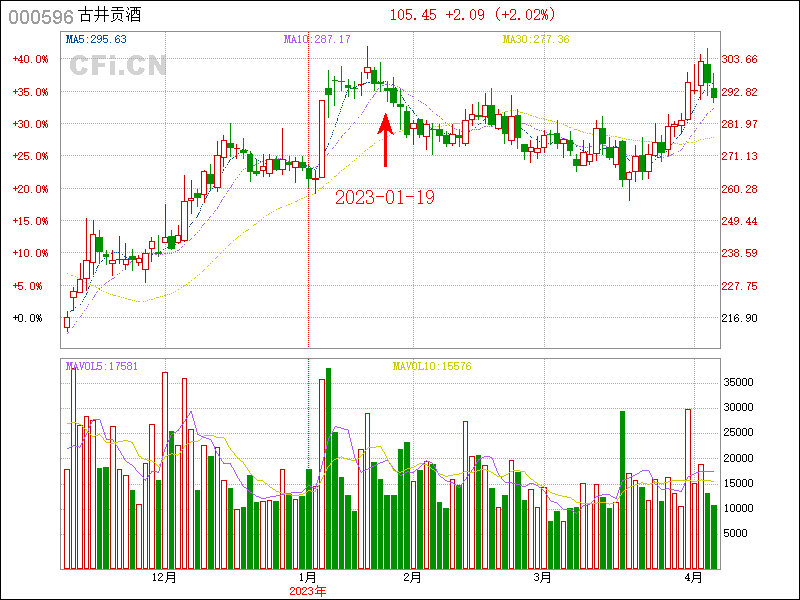Viewport: 800px width, 600px height.
Task: Click the 25000 volume axis value
Action: pos(739,433)
